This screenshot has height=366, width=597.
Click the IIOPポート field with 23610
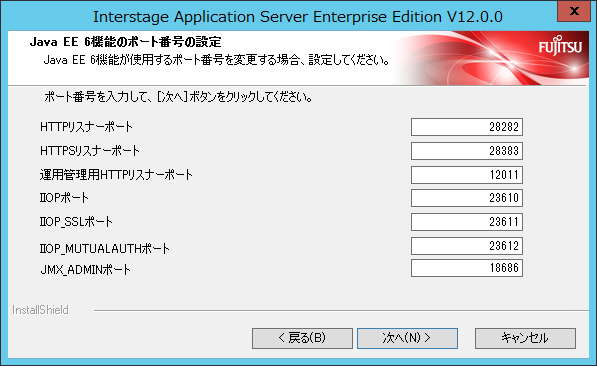click(x=467, y=198)
